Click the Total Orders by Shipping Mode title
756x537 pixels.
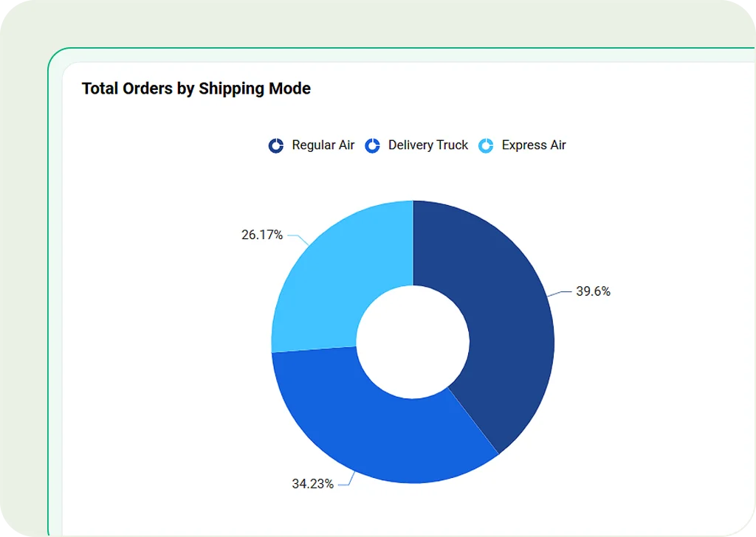point(196,89)
